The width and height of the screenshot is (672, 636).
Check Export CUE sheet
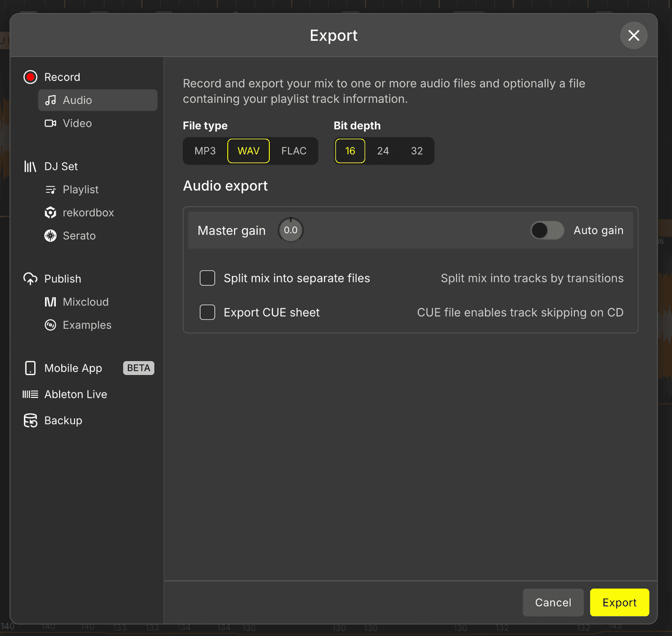pyautogui.click(x=207, y=312)
